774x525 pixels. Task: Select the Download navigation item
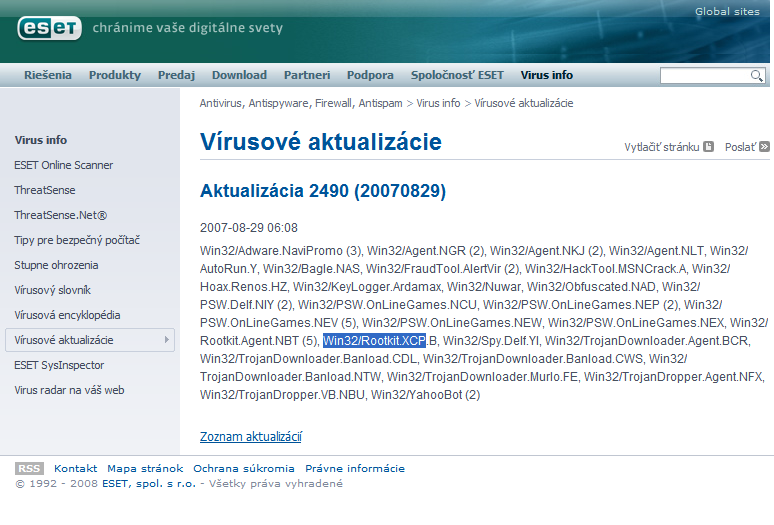239,75
